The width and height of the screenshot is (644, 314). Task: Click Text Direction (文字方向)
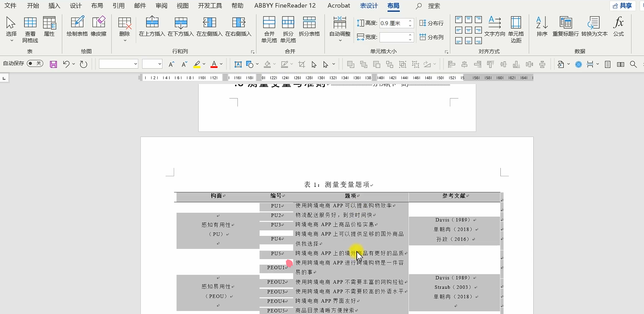(494, 27)
